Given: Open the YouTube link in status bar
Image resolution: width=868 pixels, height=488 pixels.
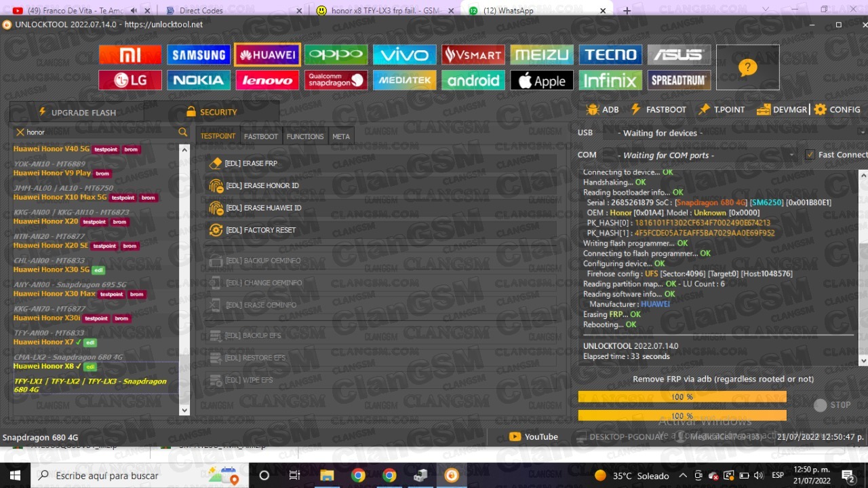Looking at the screenshot, I should click(534, 437).
